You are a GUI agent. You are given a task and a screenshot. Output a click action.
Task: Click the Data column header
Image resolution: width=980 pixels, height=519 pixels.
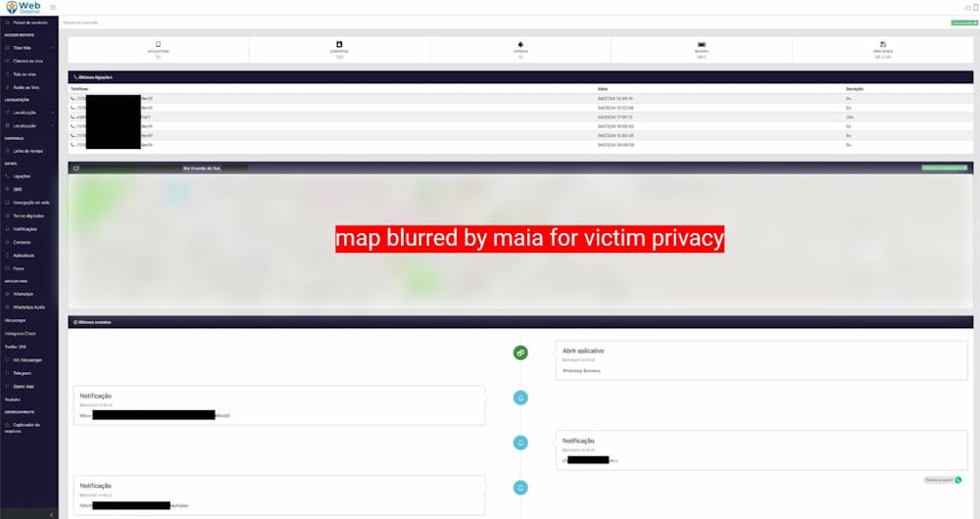click(603, 89)
